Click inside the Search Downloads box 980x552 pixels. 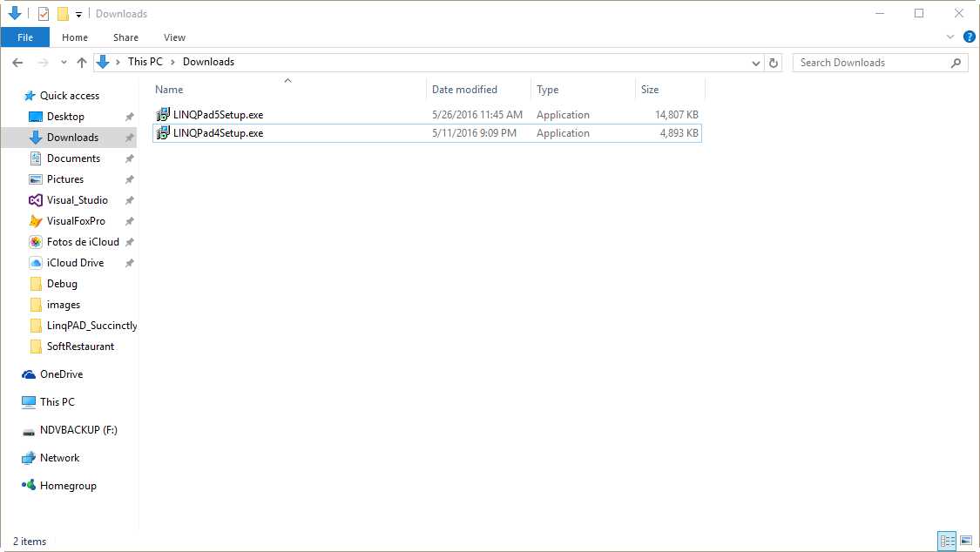click(871, 62)
